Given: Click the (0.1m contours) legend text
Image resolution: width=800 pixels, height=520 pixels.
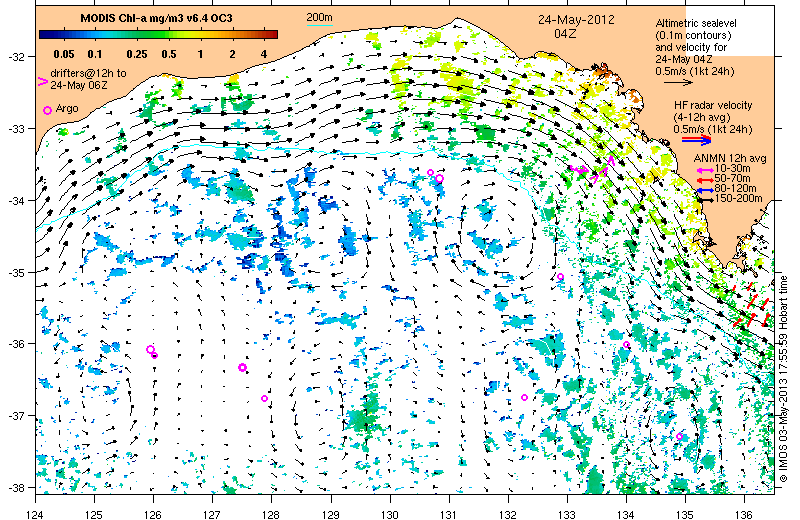Looking at the screenshot, I should 693,35.
